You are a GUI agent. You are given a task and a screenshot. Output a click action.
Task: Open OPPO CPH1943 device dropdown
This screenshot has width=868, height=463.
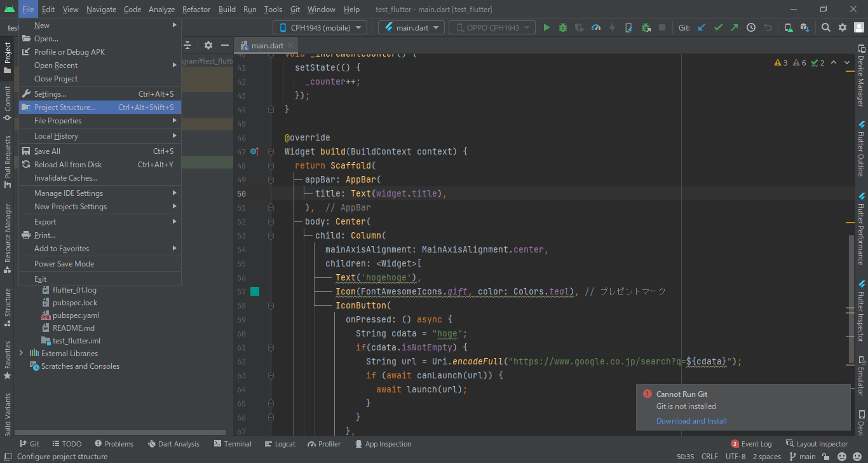[x=491, y=27]
